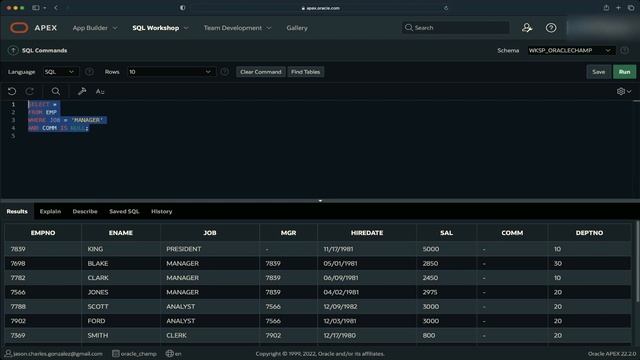Switch to the Results tab

17,211
